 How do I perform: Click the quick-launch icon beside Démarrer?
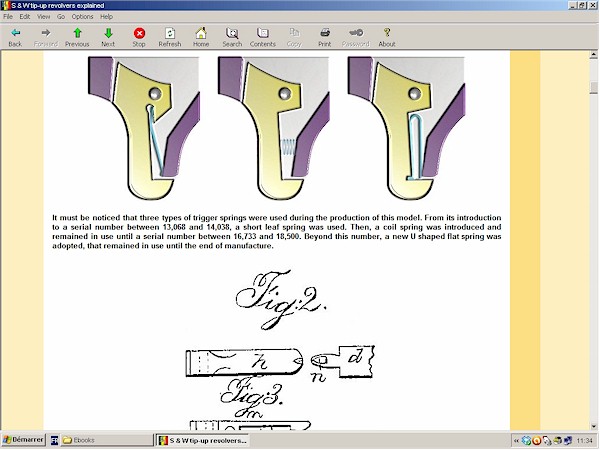coord(54,440)
